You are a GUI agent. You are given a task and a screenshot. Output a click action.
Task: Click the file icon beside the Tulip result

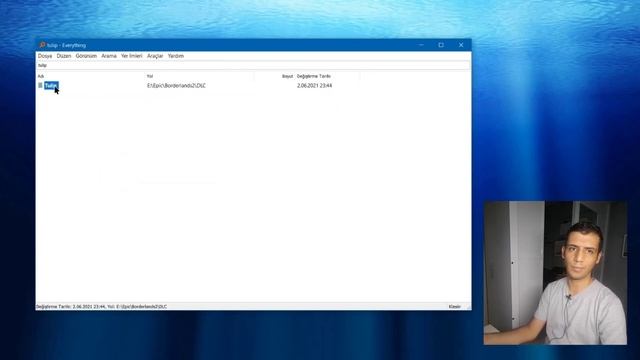point(40,85)
